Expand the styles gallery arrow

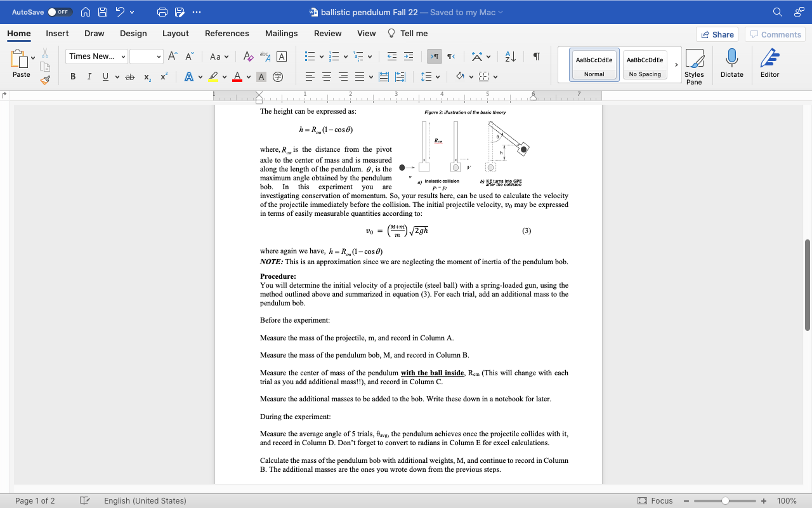click(676, 65)
